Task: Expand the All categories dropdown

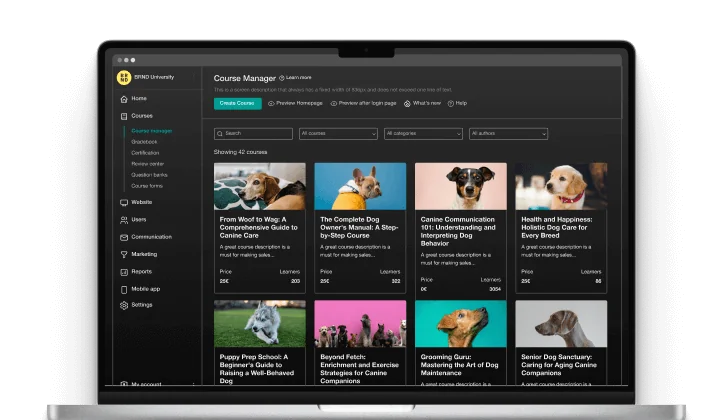Action: point(423,133)
